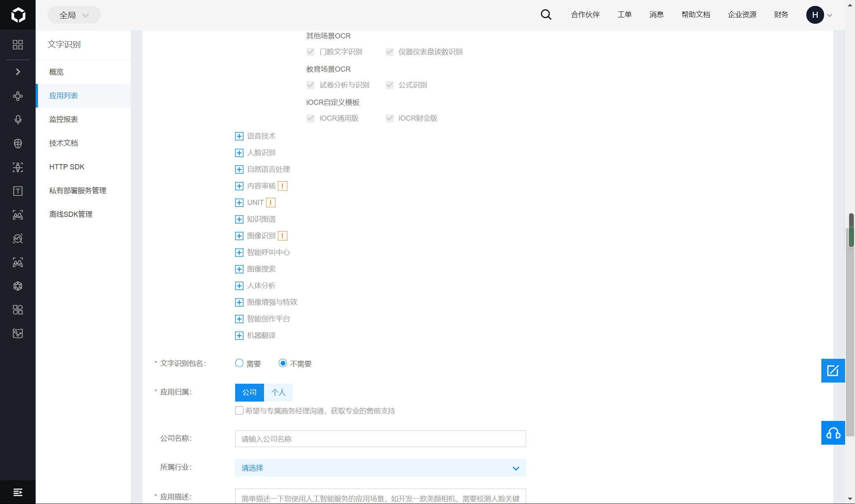Open HTTP SDK in the side menu

click(83, 167)
